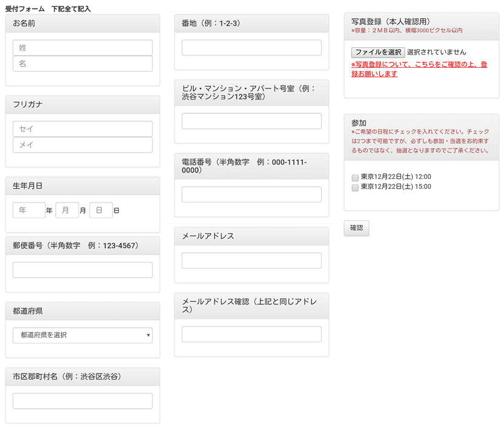Check the 東京12月22日(土) 12:00 checkbox
The image size is (504, 428).
355,178
